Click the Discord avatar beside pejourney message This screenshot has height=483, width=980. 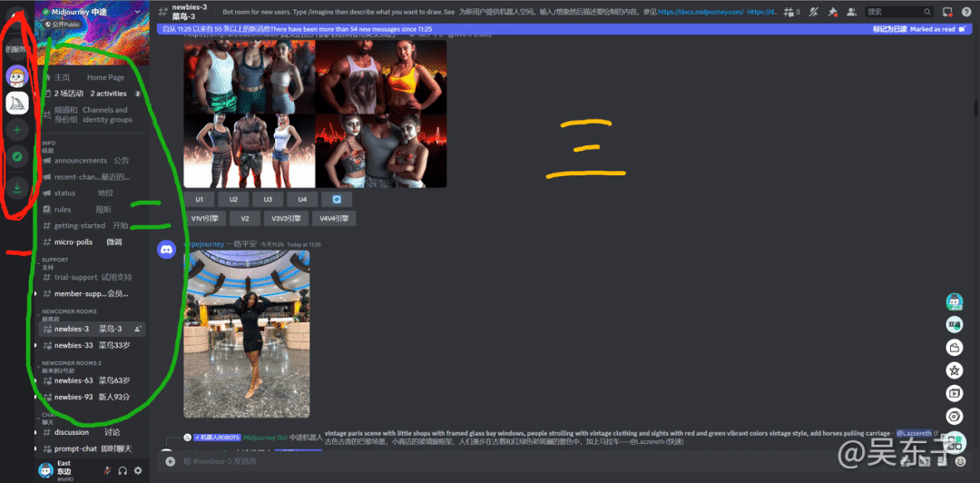pos(166,249)
